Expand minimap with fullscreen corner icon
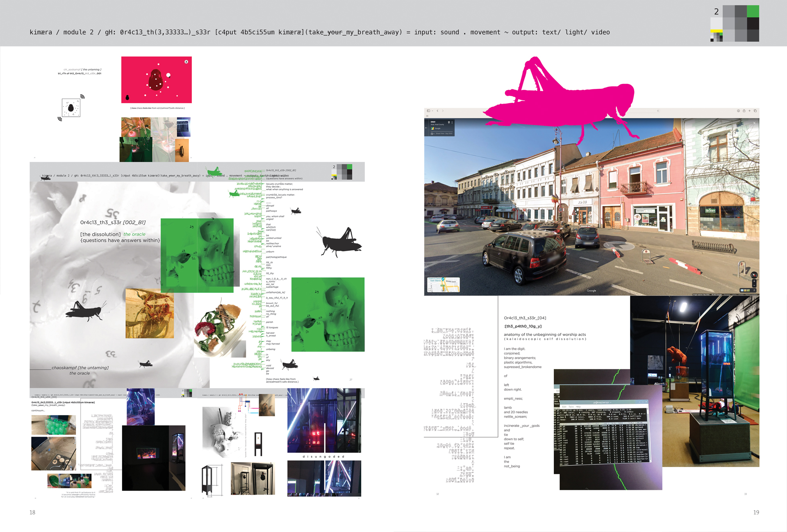Viewport: 787px width, 532px height. [x=430, y=290]
